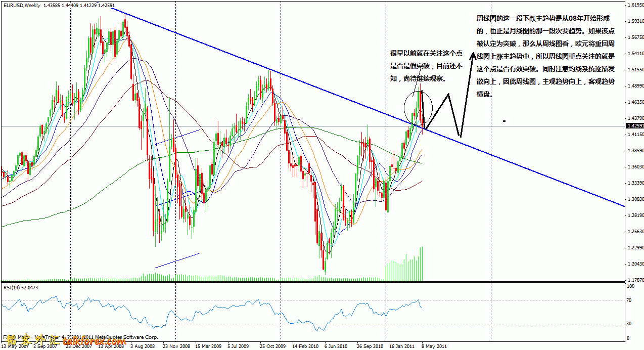The height and width of the screenshot is (350, 644).
Task: Click the 1.5931 price axis label
Action: (635, 21)
